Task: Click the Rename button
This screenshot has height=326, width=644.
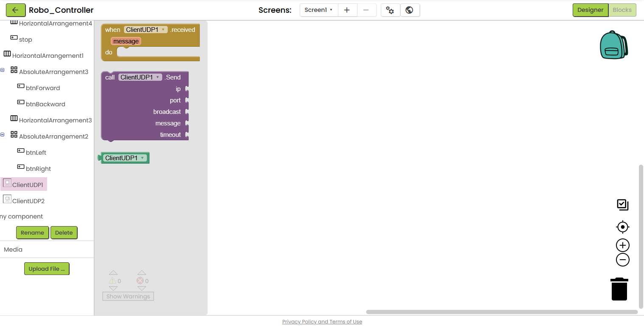Action: (32, 233)
